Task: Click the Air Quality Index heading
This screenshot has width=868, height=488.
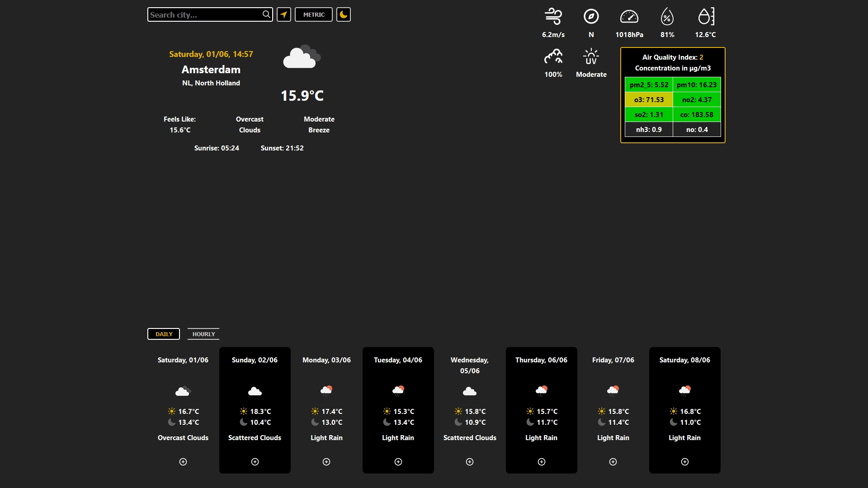Action: pyautogui.click(x=673, y=57)
